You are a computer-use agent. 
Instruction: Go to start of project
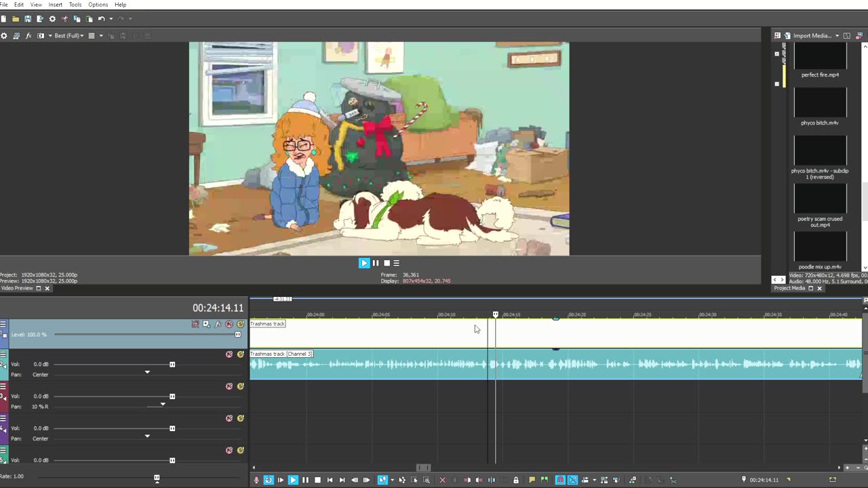(x=330, y=480)
